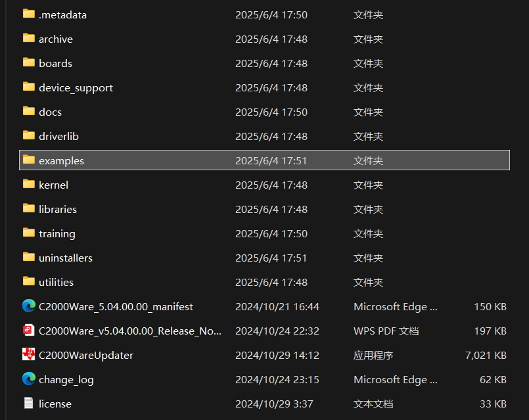Click the 197 KB size value
The width and height of the screenshot is (529, 420).
[490, 331]
